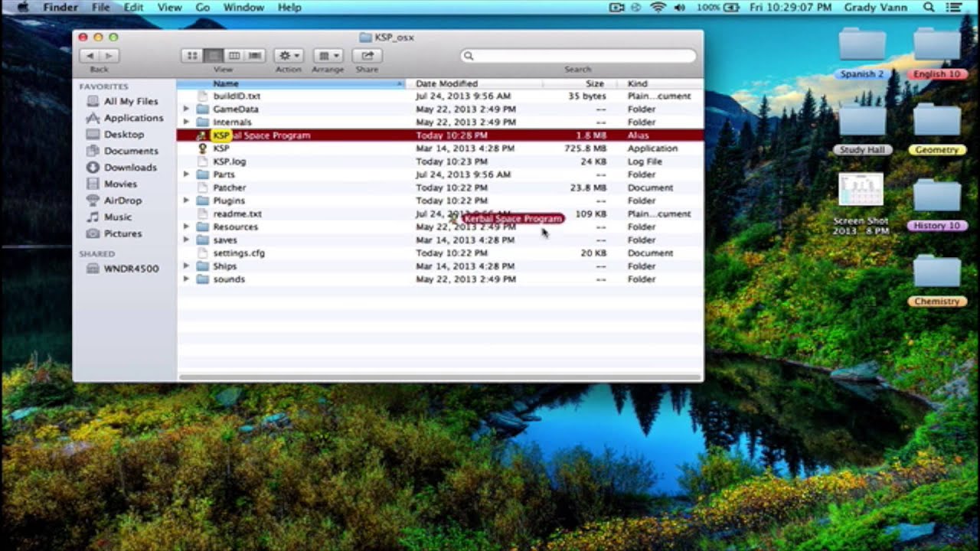This screenshot has height=551, width=980.
Task: Expand the GameData folder
Action: [186, 109]
